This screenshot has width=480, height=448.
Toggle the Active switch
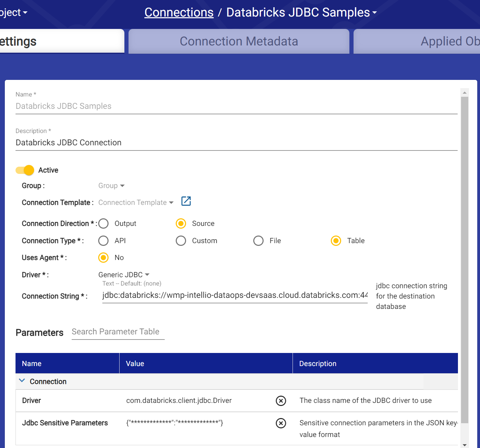click(x=25, y=170)
